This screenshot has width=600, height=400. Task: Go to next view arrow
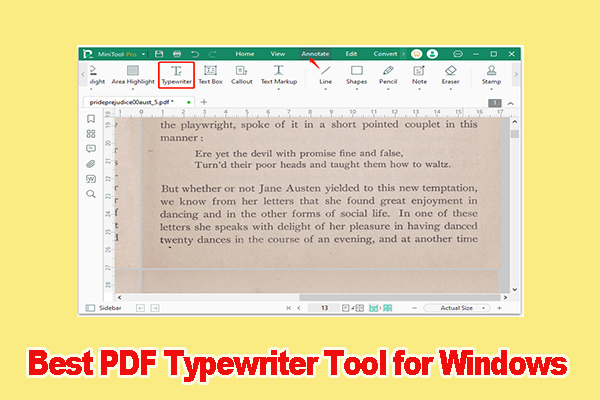(x=155, y=308)
